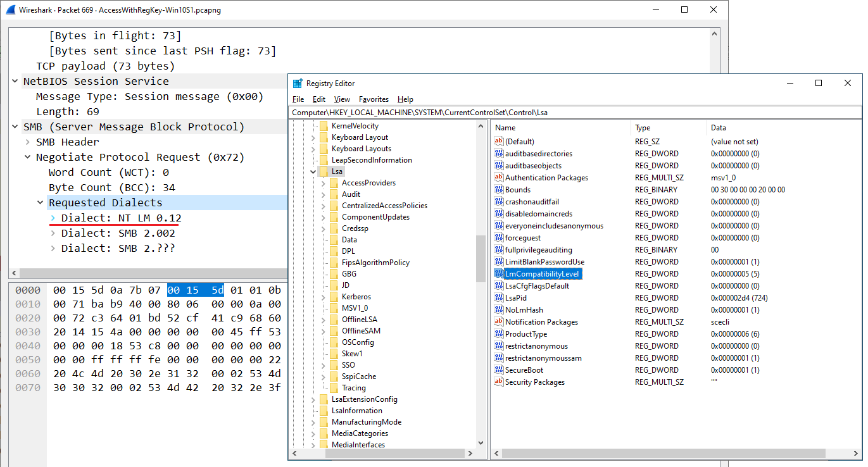Viewport: 868px width, 467px height.
Task: Click the NoLmHash DWORD icon
Action: coord(498,310)
